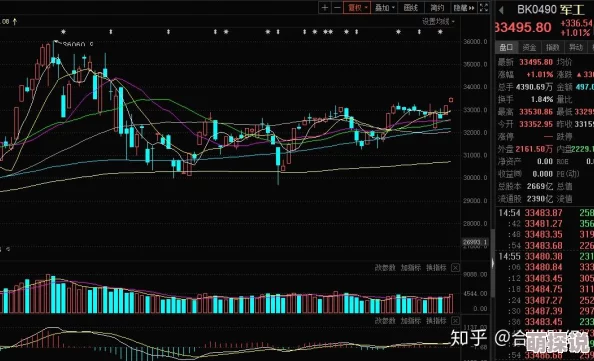Switch to the 异动 tab

[x=576, y=47]
